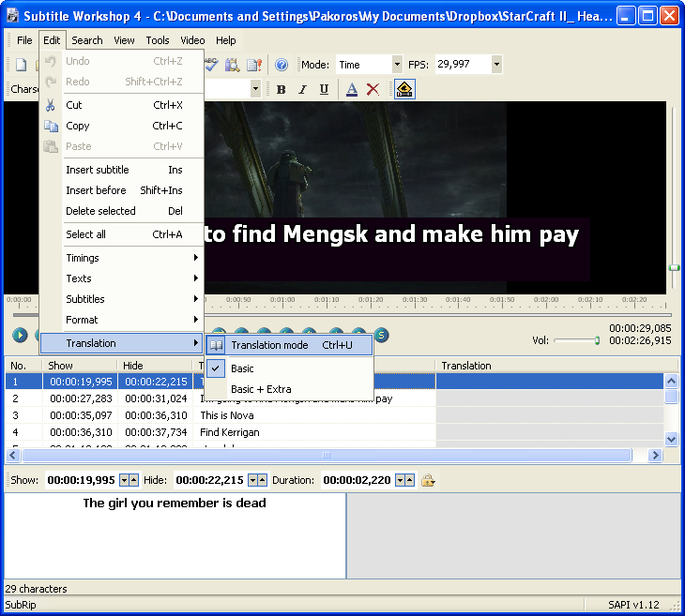
Task: Open the dropdown arrow left of Bold
Action: (x=255, y=89)
